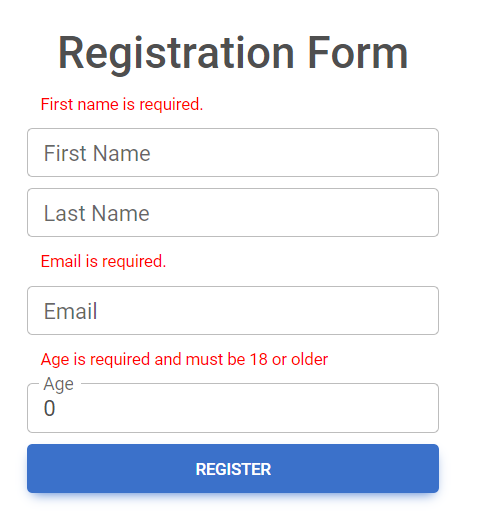Screen dimensions: 495x531
Task: Click the age must be 18 error message
Action: click(x=185, y=360)
